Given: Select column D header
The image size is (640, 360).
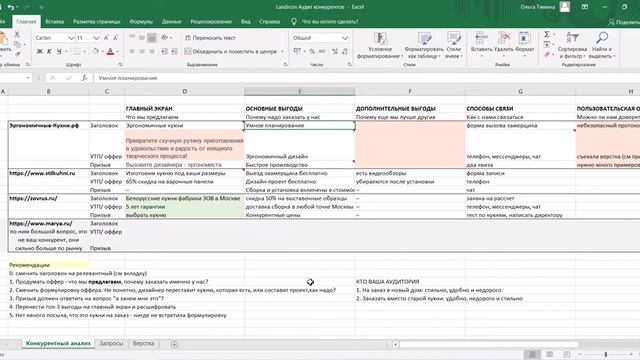Looking at the screenshot, I should pos(184,91).
